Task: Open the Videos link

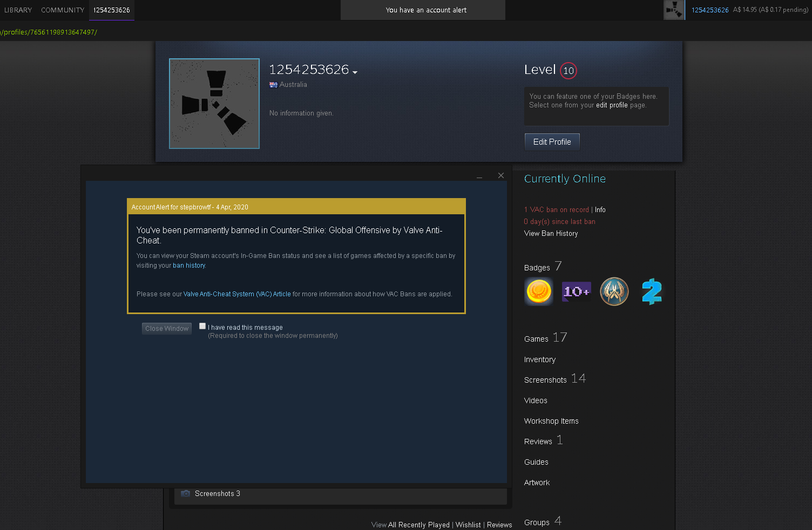Action: point(536,400)
